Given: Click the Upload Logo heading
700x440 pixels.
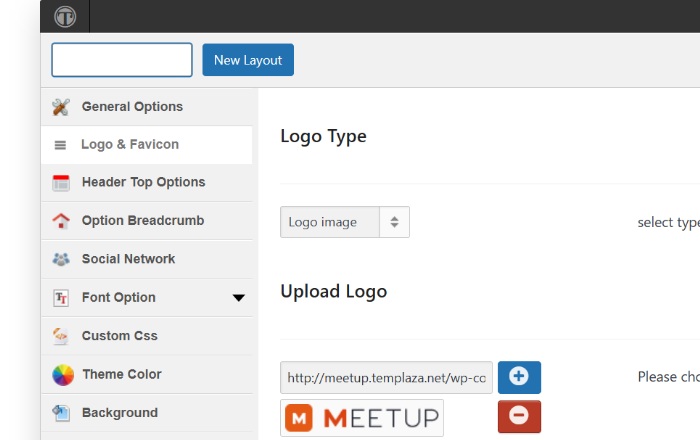Looking at the screenshot, I should [x=333, y=292].
